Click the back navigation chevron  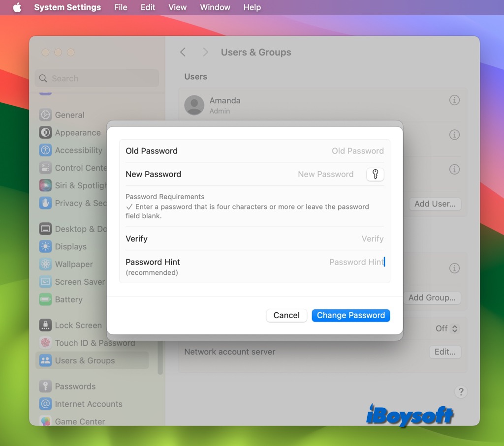point(183,52)
